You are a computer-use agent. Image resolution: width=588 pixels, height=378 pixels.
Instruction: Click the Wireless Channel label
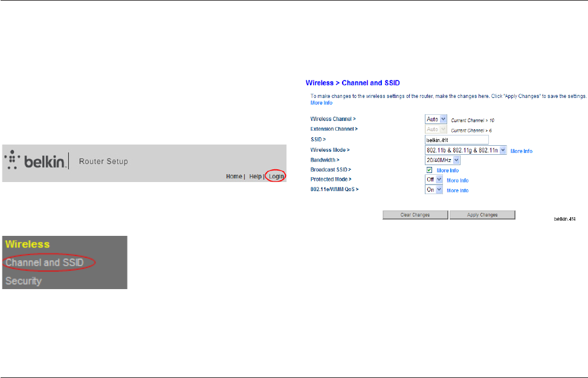coord(333,119)
